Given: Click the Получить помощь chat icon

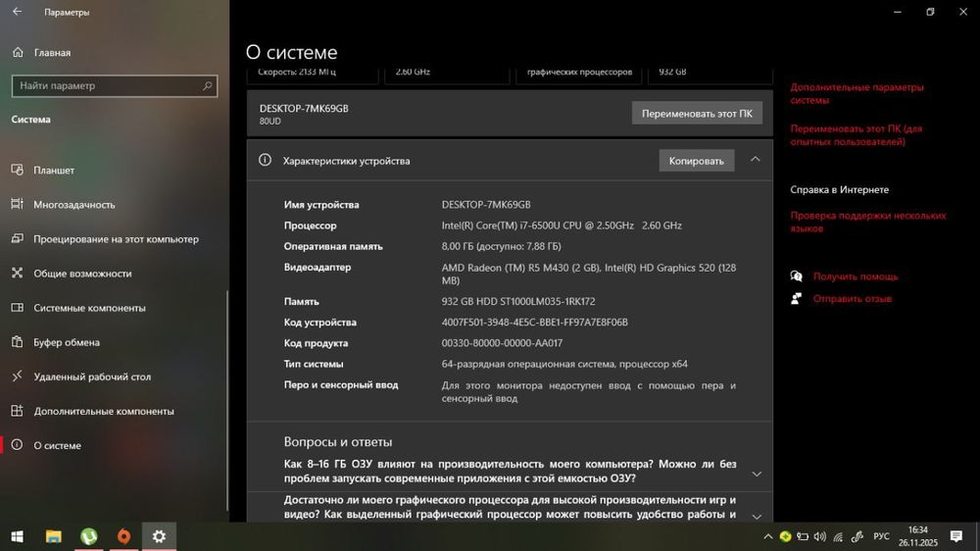Looking at the screenshot, I should tap(796, 276).
